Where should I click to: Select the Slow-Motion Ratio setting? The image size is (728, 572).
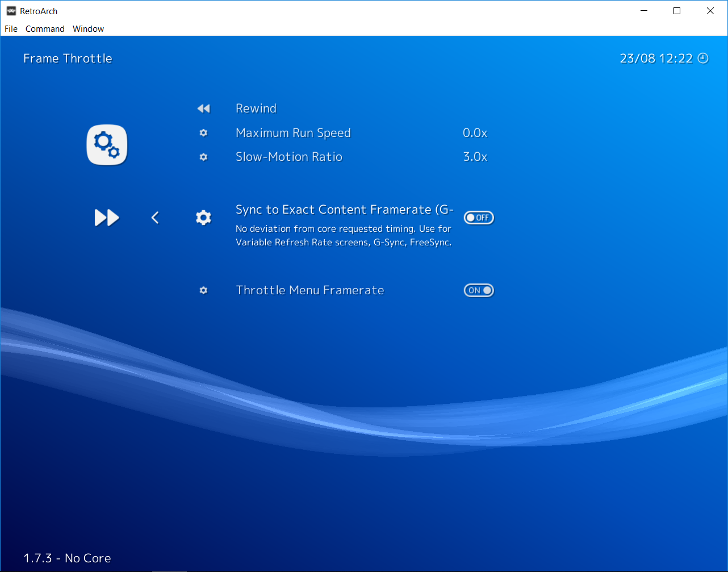(289, 157)
